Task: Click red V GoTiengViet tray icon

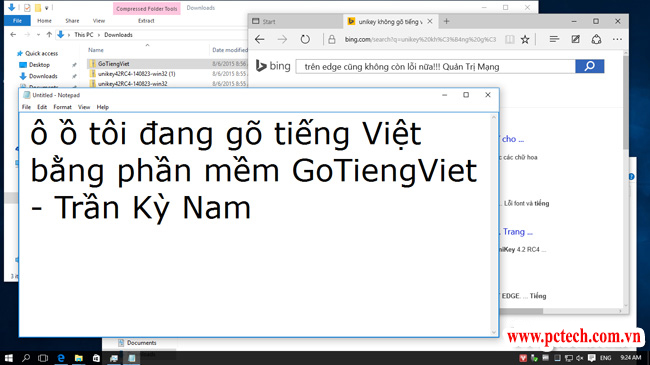Action: pos(523,358)
